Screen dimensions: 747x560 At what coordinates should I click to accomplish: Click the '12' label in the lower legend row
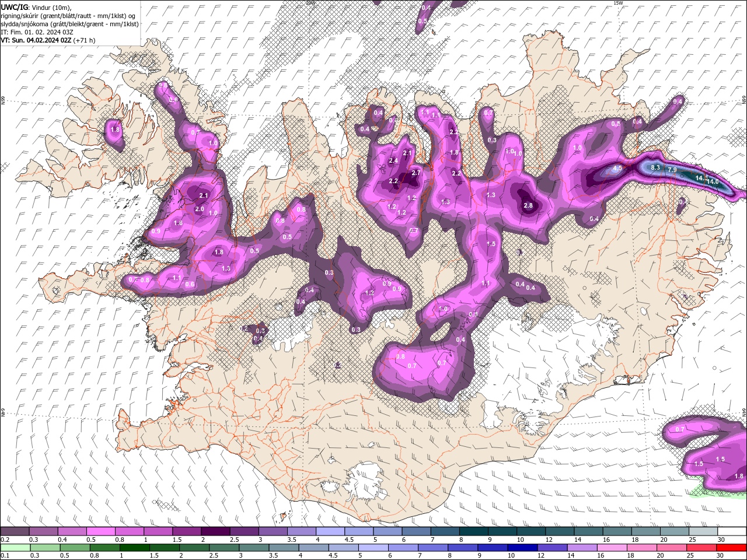coord(541,556)
